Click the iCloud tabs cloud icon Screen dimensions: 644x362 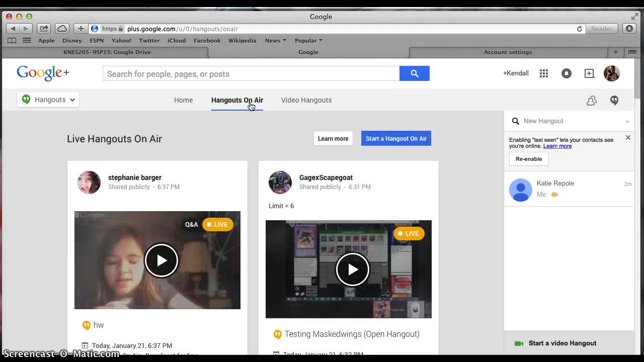point(62,29)
